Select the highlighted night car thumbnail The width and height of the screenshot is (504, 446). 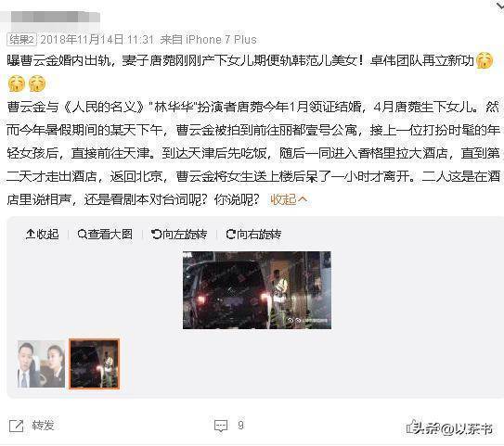(x=94, y=364)
